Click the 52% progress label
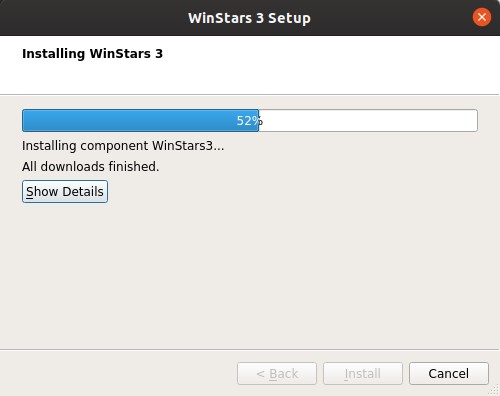This screenshot has height=396, width=500. 250,121
